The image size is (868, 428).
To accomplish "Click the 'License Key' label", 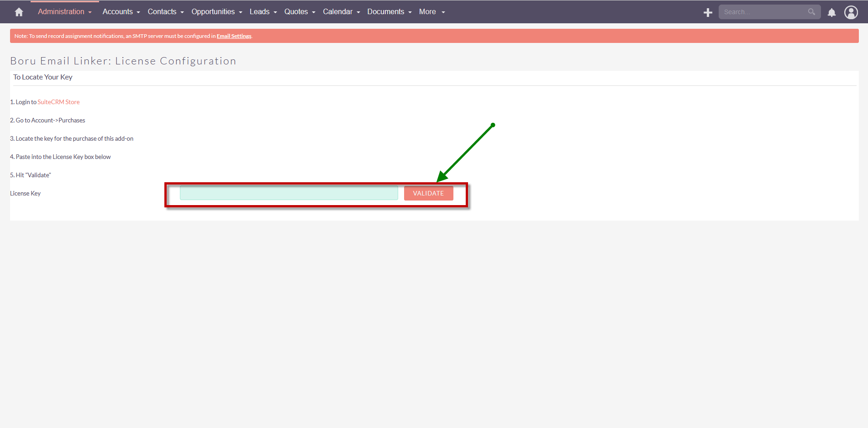I will click(x=25, y=193).
